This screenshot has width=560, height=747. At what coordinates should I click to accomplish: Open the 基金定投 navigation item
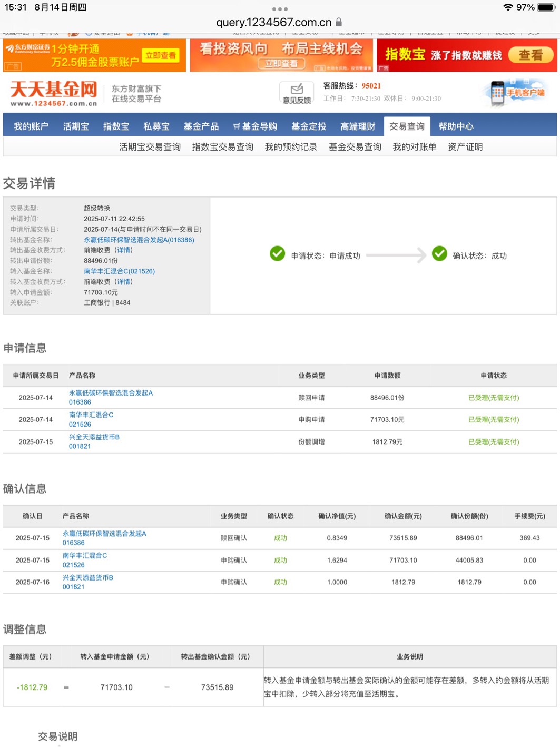309,126
